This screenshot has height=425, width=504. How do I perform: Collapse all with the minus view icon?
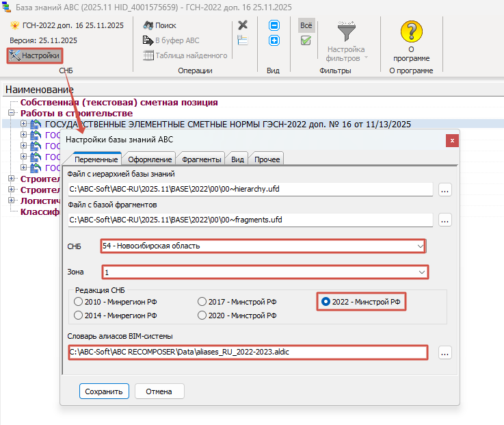(x=274, y=25)
